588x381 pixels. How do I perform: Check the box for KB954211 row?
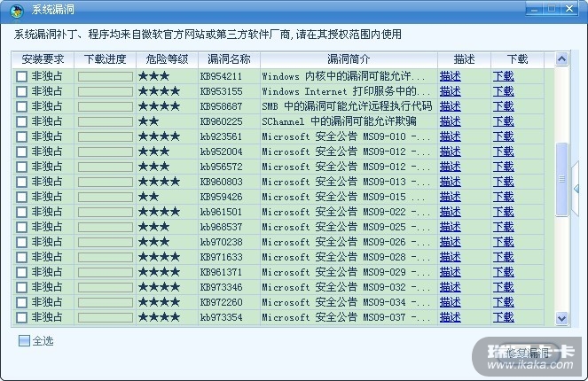[22, 76]
